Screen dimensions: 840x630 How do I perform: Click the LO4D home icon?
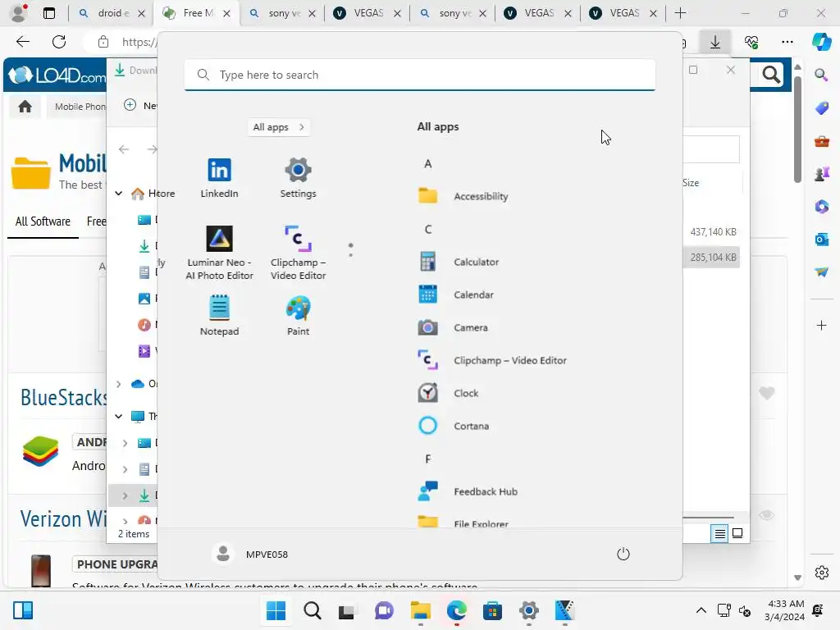click(25, 107)
